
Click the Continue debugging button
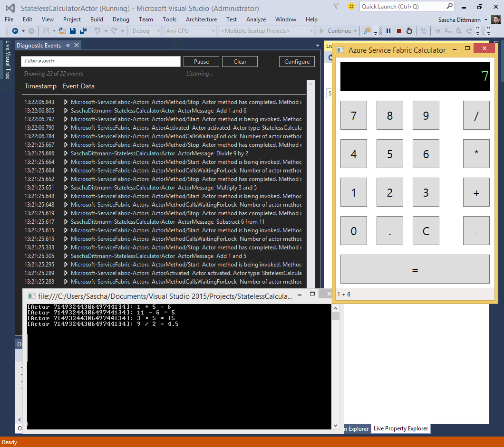(336, 31)
